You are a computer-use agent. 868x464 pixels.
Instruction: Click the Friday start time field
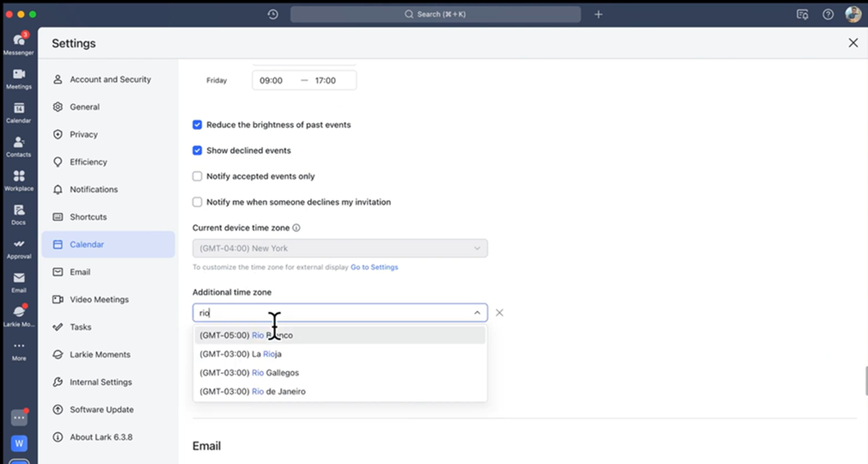coord(272,81)
